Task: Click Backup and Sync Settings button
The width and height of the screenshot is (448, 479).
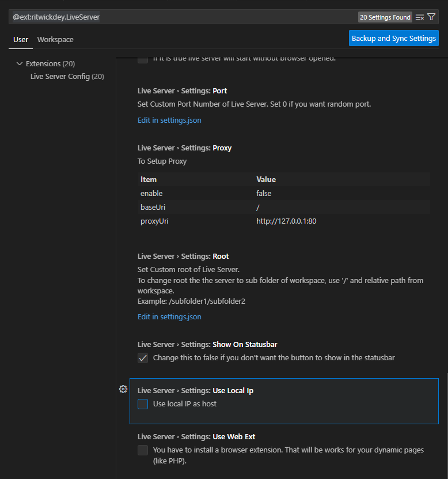Action: click(x=394, y=39)
